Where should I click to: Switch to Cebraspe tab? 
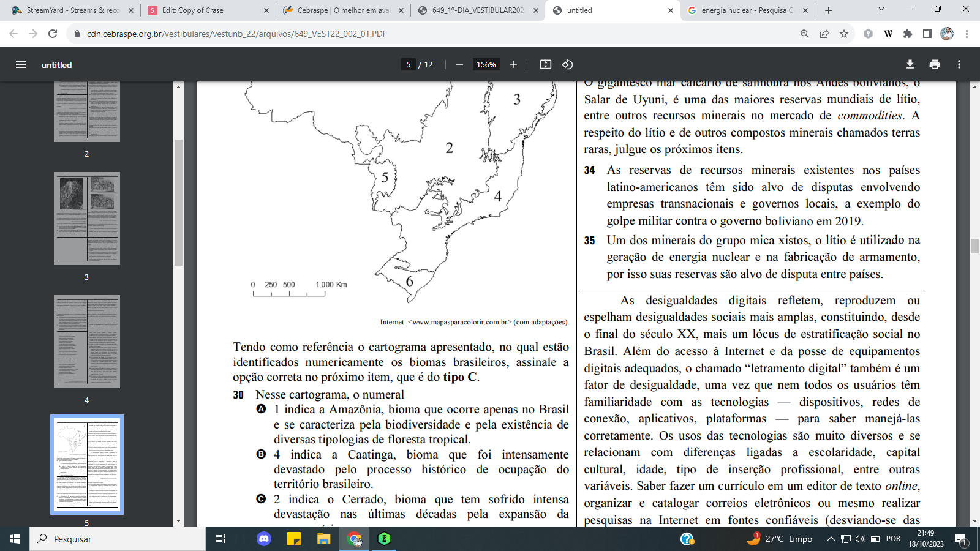[x=343, y=10]
